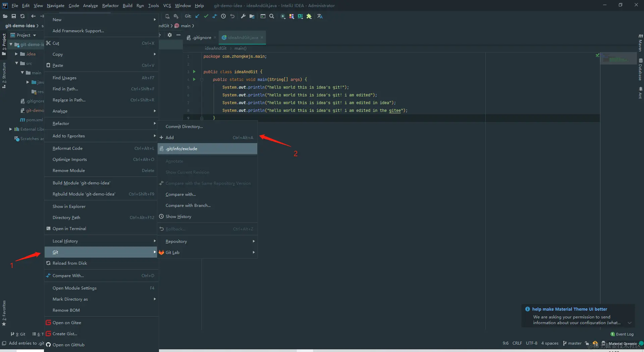
Task: Select Reformat Code in context menu
Action: coord(101,148)
